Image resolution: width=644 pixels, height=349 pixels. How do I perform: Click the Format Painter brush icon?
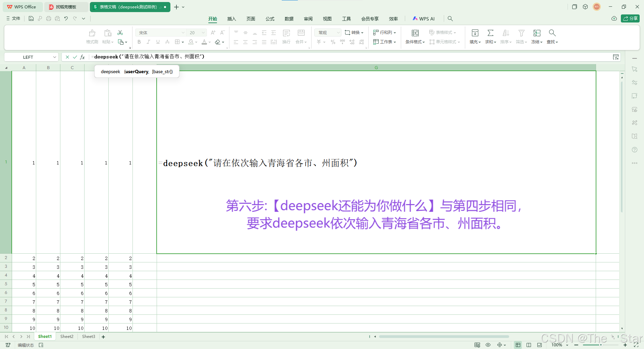coord(92,33)
